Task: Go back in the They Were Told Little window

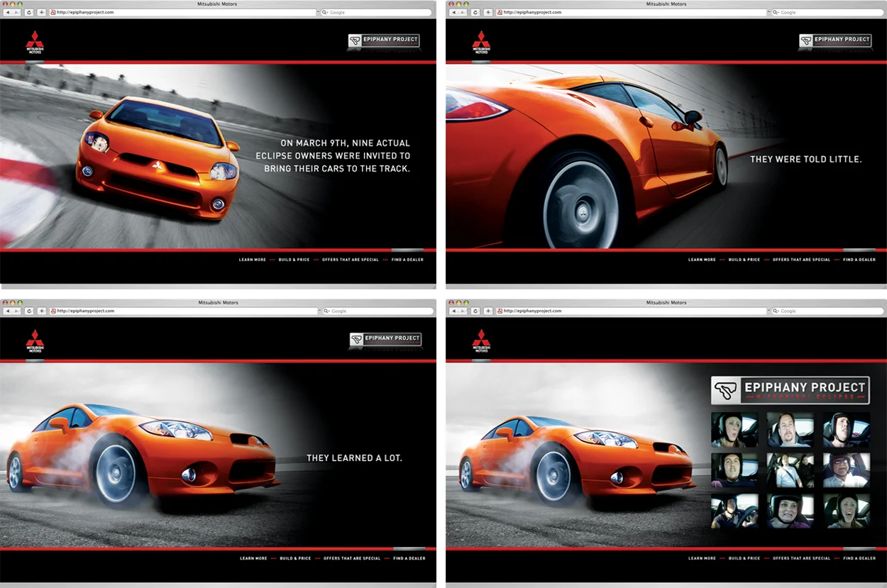Action: coord(454,13)
